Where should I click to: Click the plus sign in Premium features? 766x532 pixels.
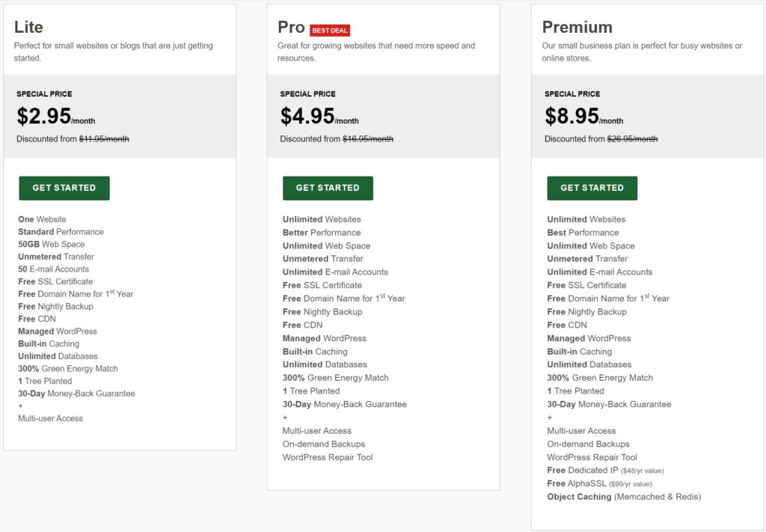click(550, 418)
